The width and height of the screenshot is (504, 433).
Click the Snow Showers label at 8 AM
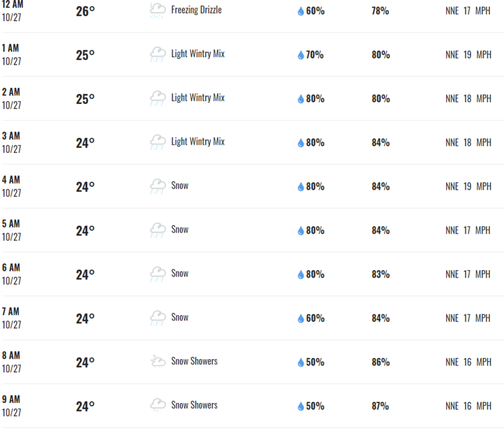pyautogui.click(x=194, y=361)
